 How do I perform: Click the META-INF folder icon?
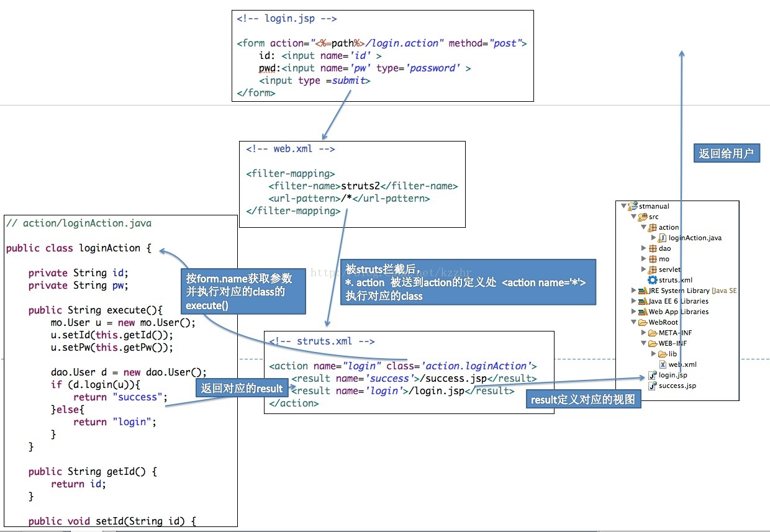tap(653, 333)
